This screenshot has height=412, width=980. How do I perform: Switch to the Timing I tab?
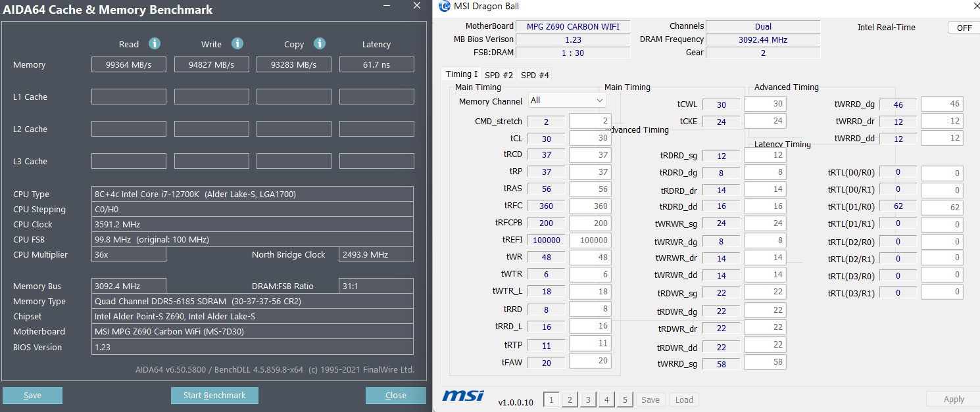click(461, 74)
